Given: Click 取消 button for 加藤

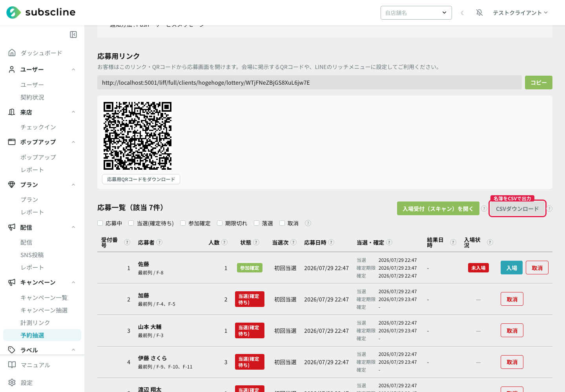Looking at the screenshot, I should pos(512,299).
